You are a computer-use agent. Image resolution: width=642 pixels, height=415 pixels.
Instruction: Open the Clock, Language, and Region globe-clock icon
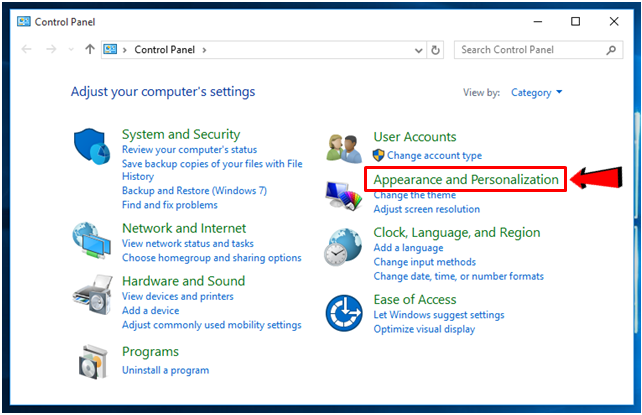click(343, 247)
